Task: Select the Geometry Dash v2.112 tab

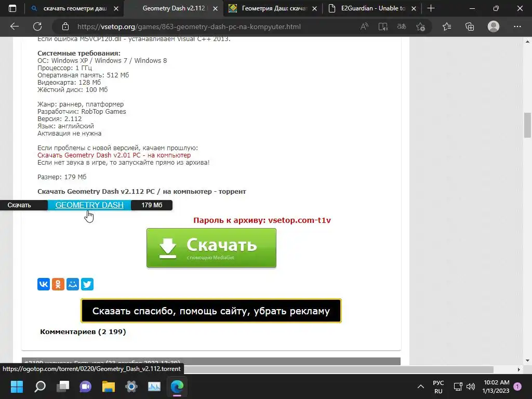Action: (174, 8)
